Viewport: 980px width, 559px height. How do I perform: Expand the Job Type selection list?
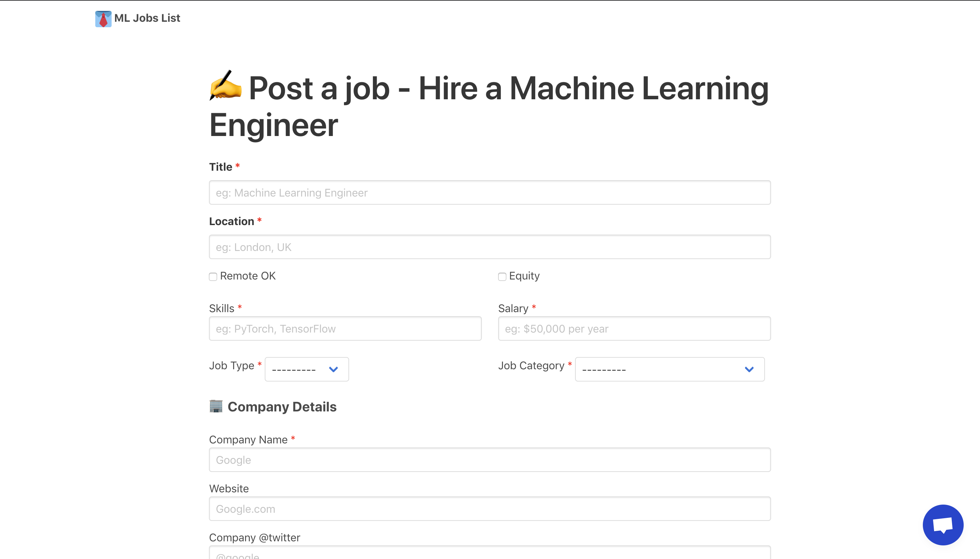307,369
